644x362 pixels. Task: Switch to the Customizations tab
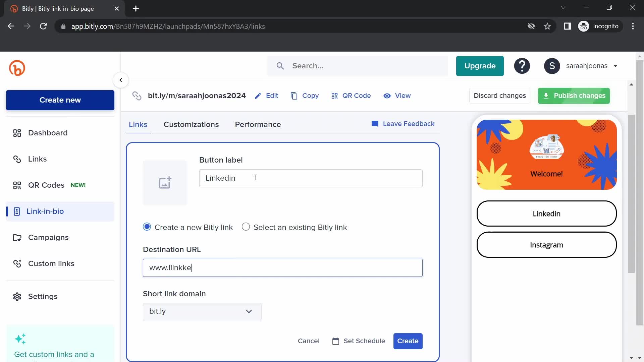[191, 124]
